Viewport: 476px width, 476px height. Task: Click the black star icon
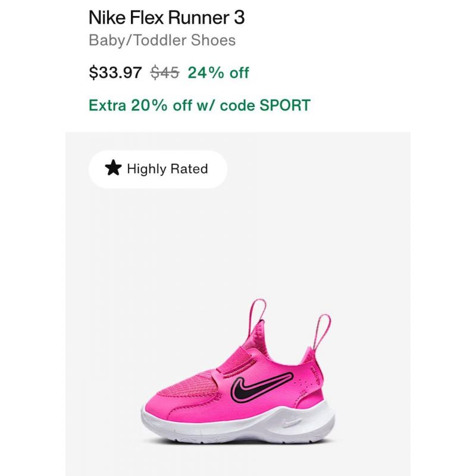[113, 168]
